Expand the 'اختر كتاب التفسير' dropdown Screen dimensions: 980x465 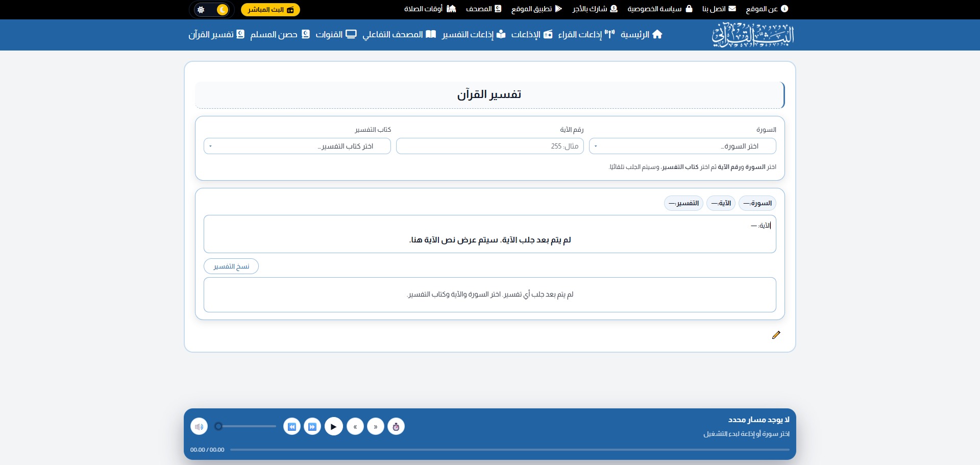click(297, 146)
